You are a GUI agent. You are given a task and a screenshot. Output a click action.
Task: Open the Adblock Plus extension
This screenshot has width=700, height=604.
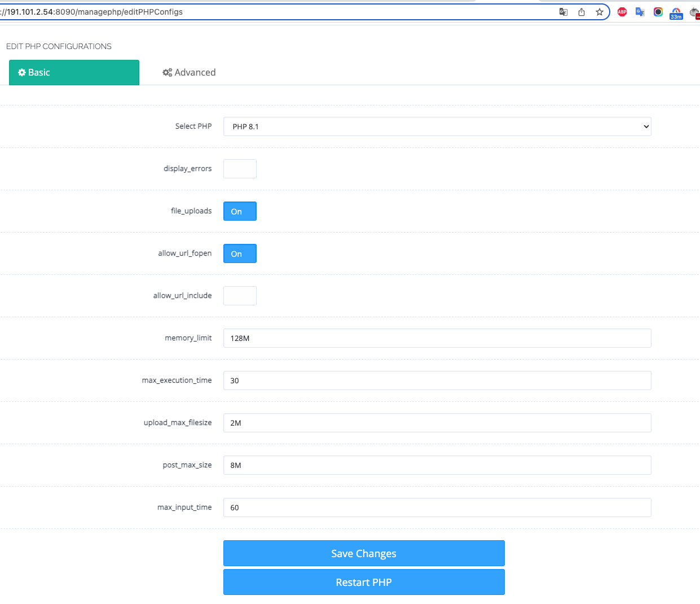pyautogui.click(x=622, y=12)
